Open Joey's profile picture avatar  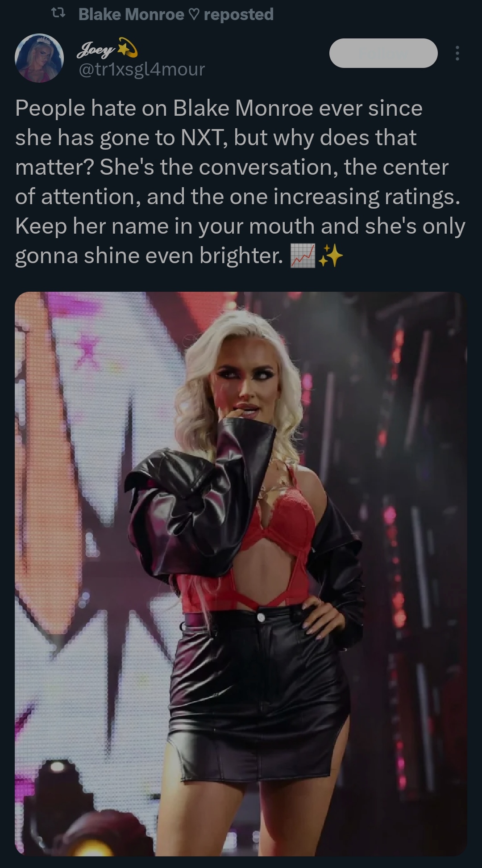tap(39, 58)
